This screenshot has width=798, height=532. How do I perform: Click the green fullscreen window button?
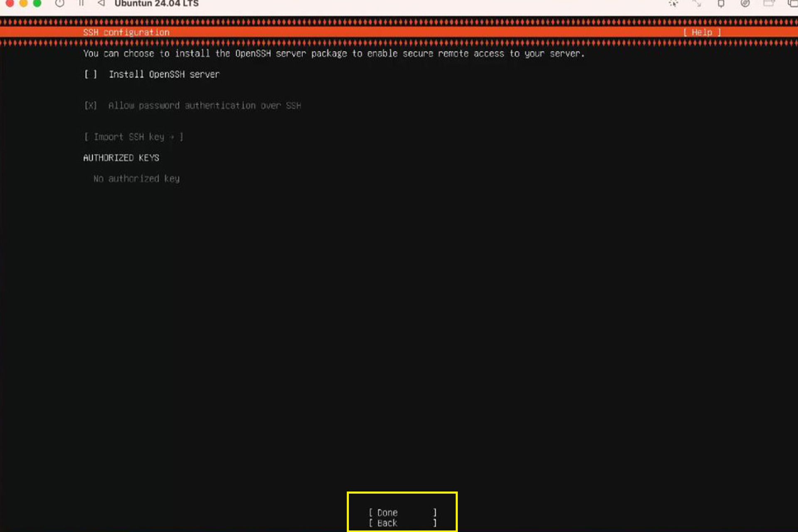pyautogui.click(x=37, y=3)
